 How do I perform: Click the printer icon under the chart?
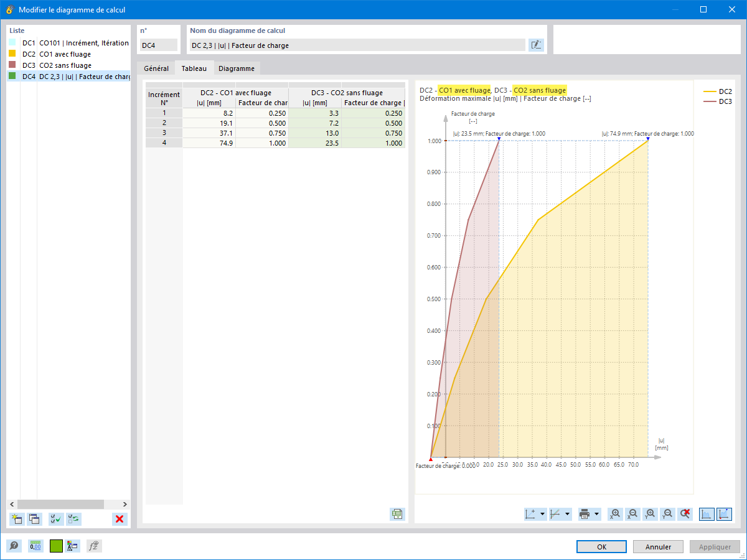tap(585, 514)
